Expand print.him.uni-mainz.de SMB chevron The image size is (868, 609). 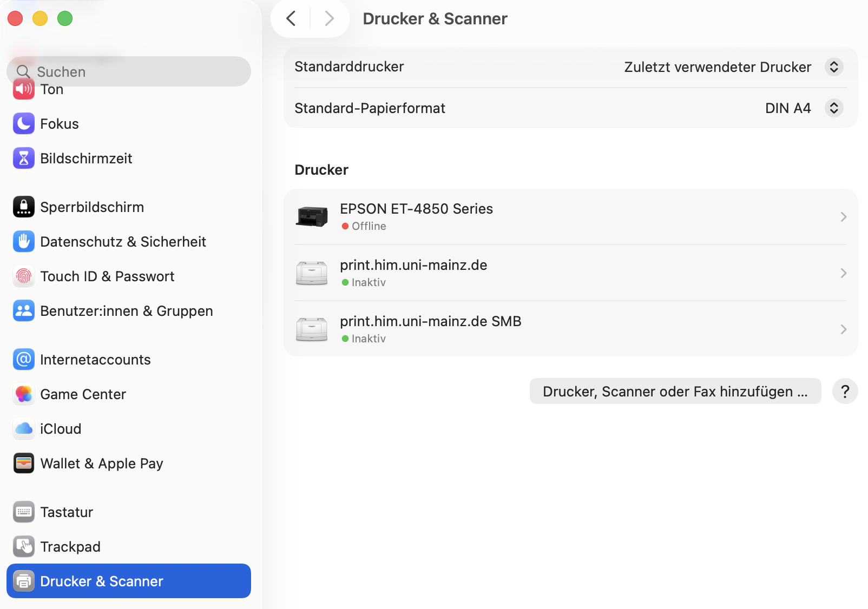(x=843, y=329)
